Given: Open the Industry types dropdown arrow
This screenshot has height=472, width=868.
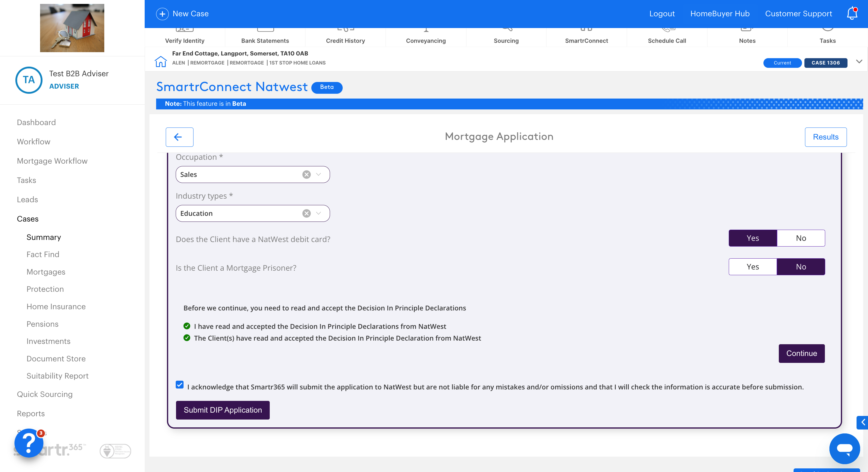Looking at the screenshot, I should pyautogui.click(x=319, y=214).
